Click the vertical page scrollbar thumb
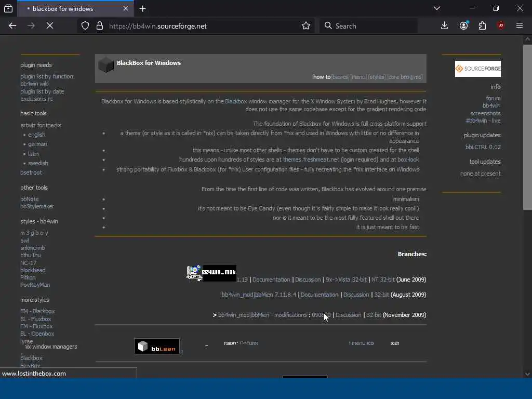The width and height of the screenshot is (532, 399). (x=527, y=127)
